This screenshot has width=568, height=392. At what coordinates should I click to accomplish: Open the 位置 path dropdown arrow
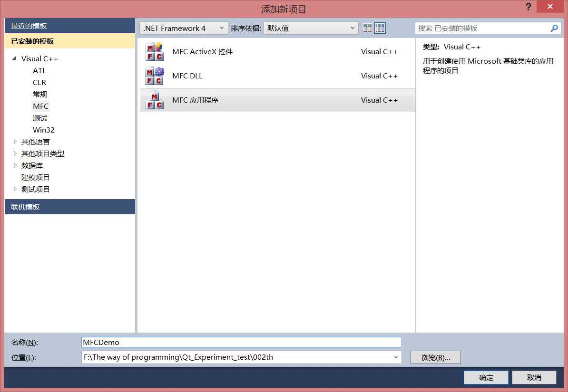tap(396, 357)
